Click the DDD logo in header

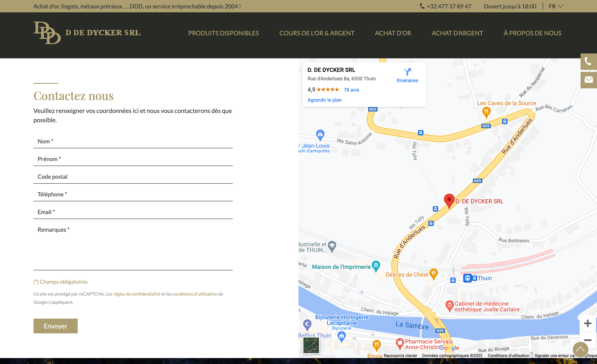pyautogui.click(x=47, y=33)
